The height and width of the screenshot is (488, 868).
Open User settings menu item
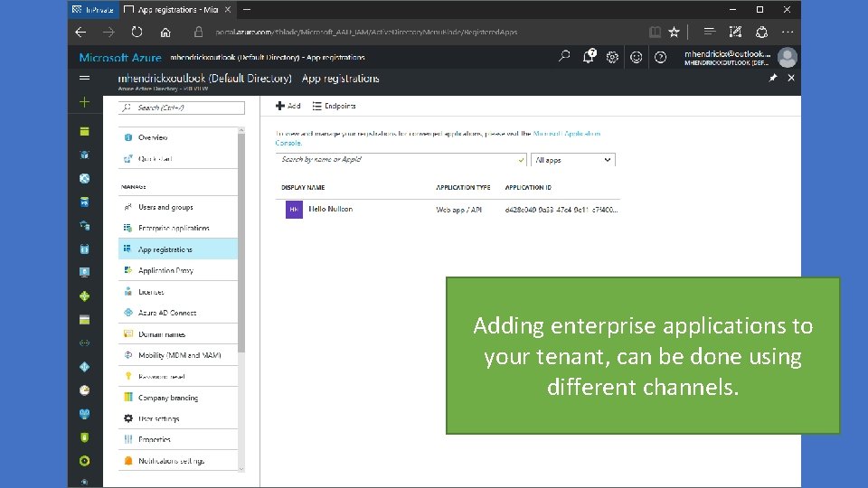pyautogui.click(x=178, y=418)
